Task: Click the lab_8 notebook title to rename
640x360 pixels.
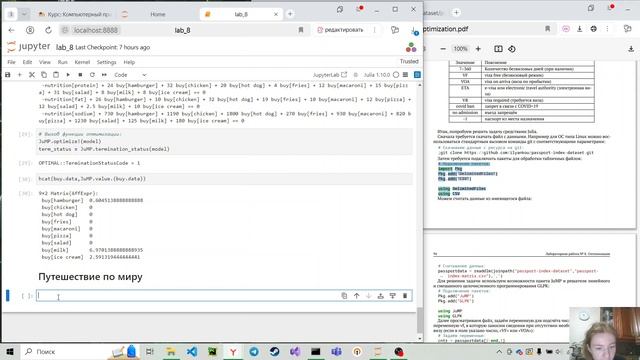Action: [x=64, y=47]
